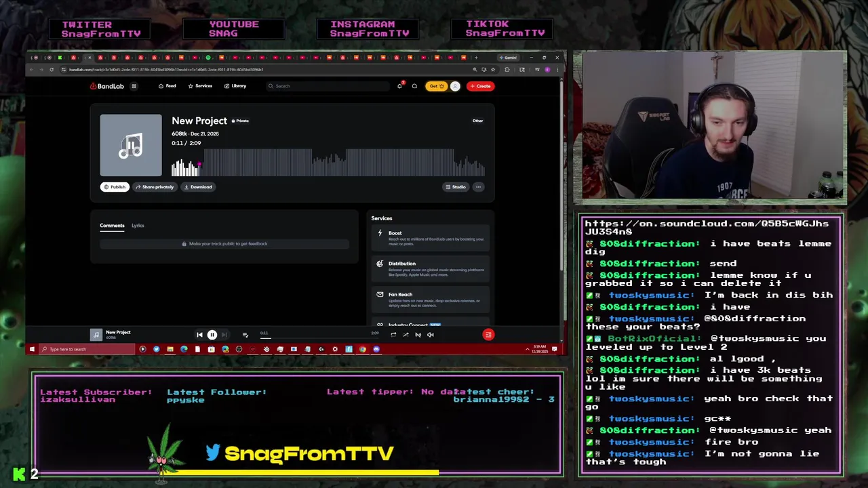Open the profile avatar menu
This screenshot has width=868, height=488.
[x=455, y=86]
